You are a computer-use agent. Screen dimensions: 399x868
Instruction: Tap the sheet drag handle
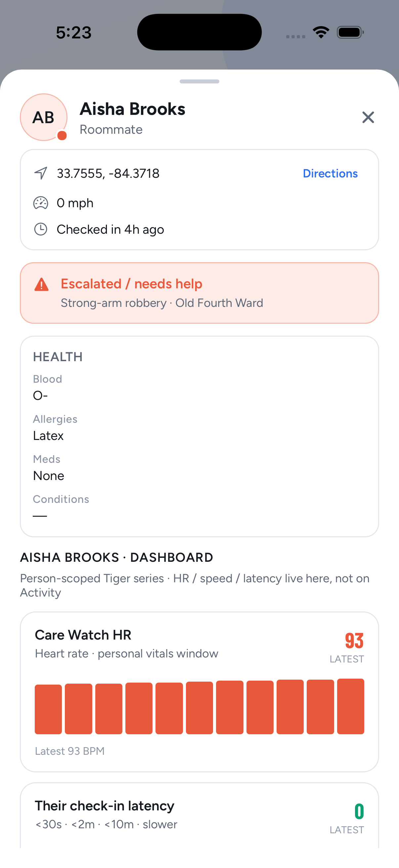[199, 81]
